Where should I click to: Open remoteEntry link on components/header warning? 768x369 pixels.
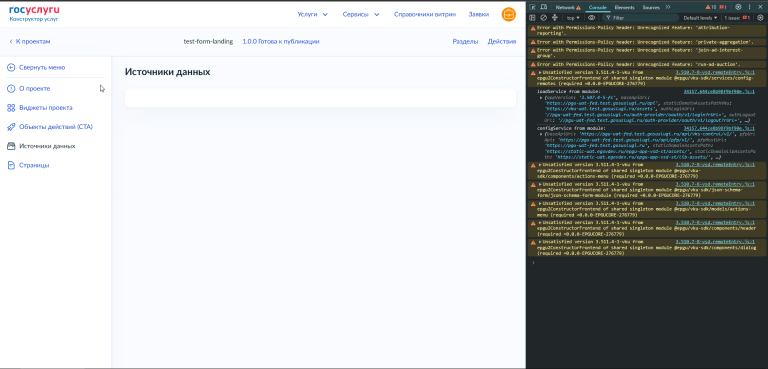click(715, 222)
